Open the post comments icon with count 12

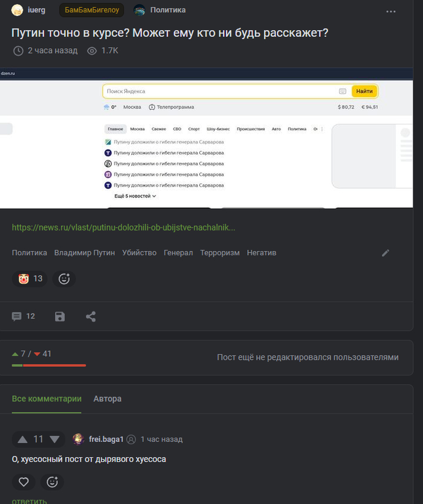point(23,317)
